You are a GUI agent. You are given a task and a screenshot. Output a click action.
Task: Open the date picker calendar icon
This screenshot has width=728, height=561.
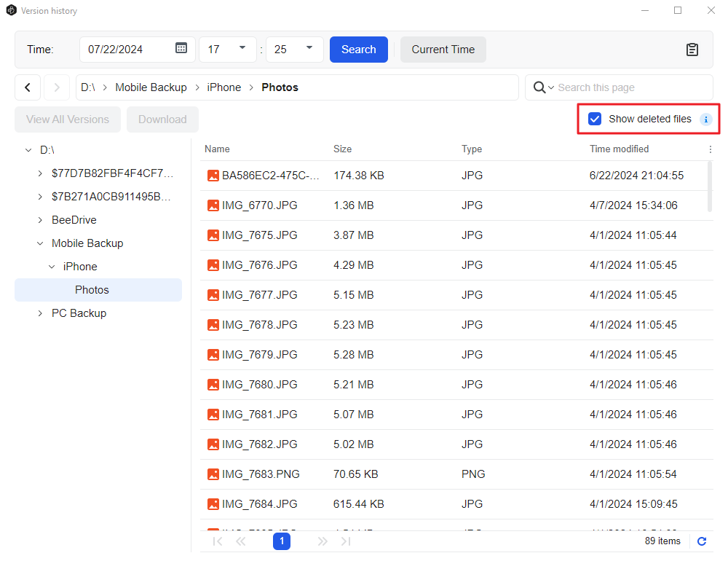(x=180, y=49)
